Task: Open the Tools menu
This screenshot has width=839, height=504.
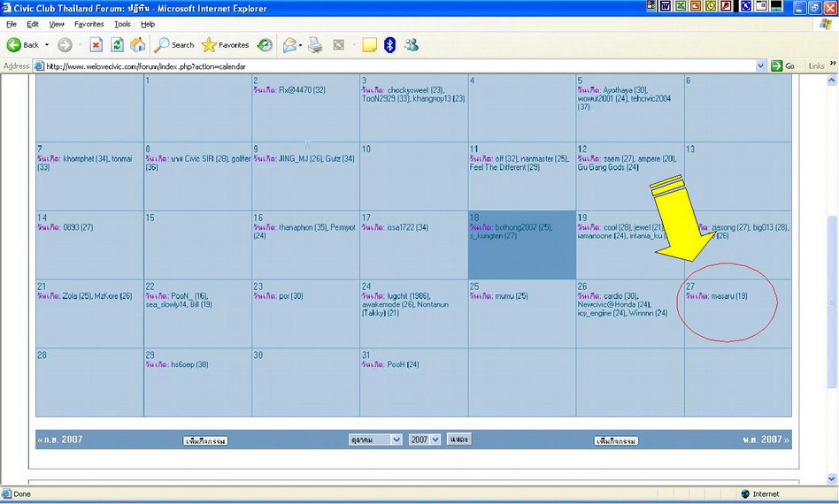Action: point(122,24)
